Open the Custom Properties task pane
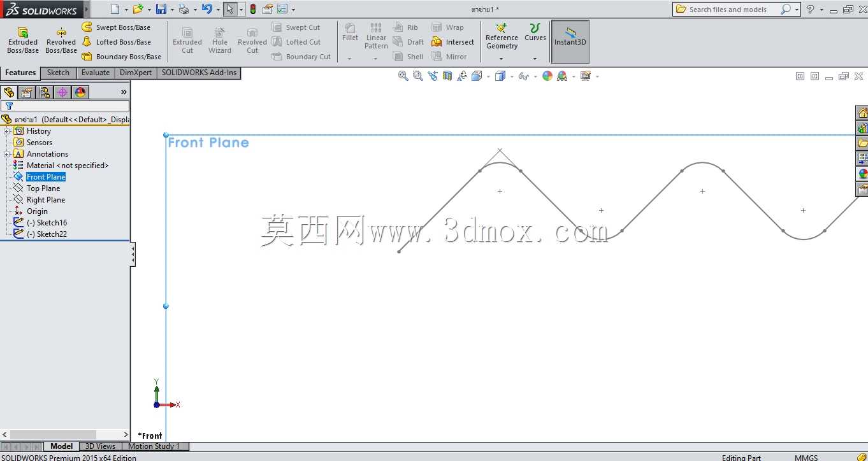868x461 pixels. (x=862, y=189)
